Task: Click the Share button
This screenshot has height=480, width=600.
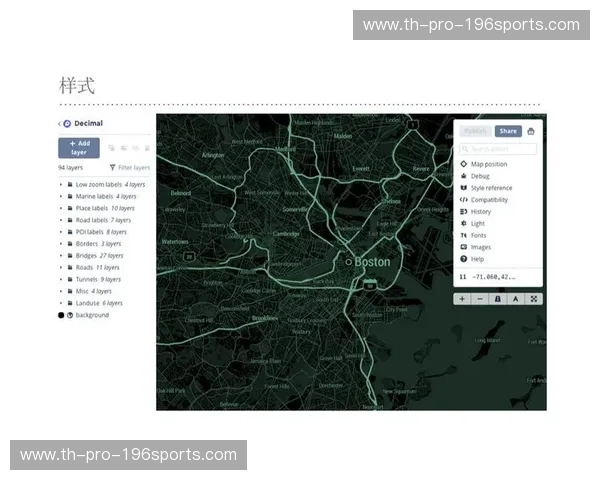Action: point(508,131)
